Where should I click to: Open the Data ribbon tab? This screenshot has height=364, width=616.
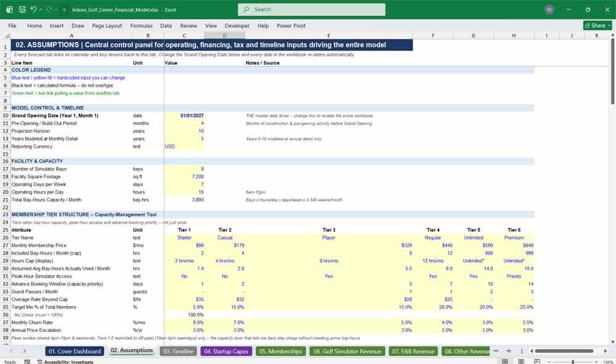(166, 25)
